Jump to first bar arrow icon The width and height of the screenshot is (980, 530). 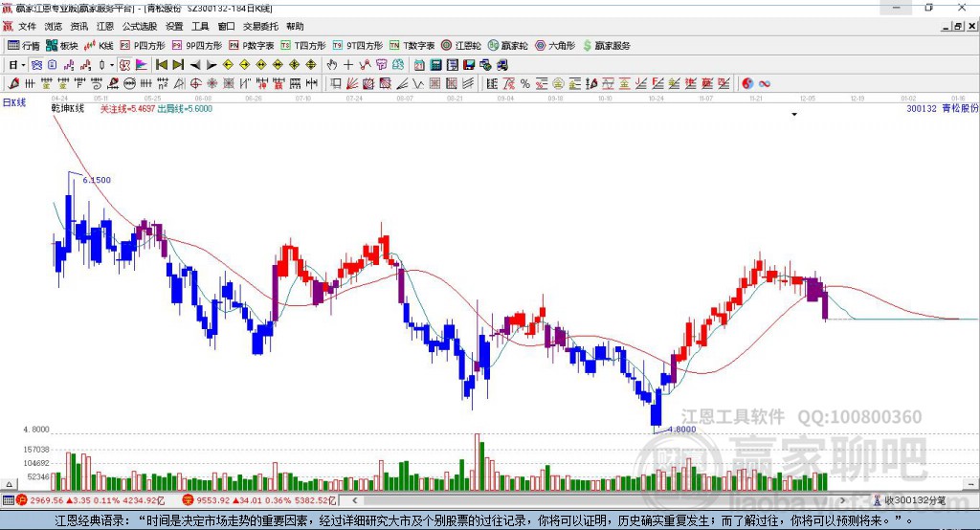tap(161, 65)
